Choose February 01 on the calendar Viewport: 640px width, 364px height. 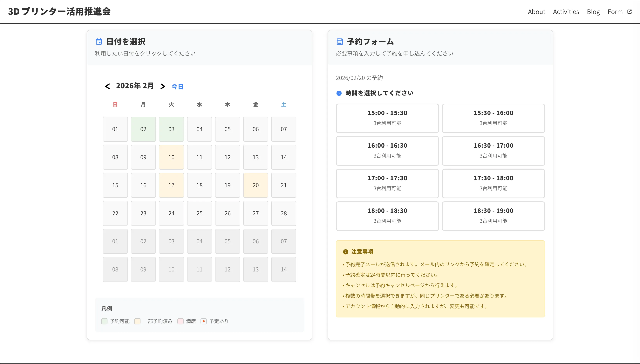(115, 129)
